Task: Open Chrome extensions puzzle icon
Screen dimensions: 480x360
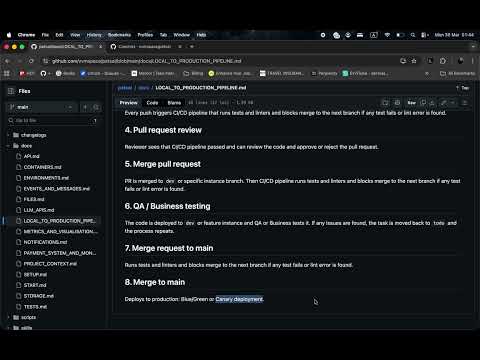Action: [443, 61]
